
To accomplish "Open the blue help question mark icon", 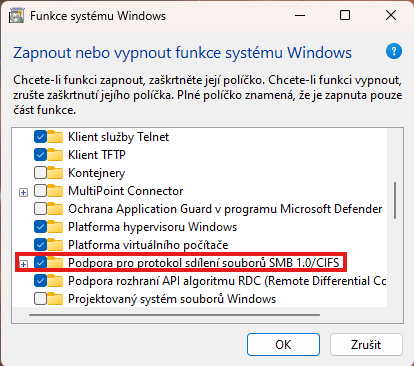I will click(394, 52).
